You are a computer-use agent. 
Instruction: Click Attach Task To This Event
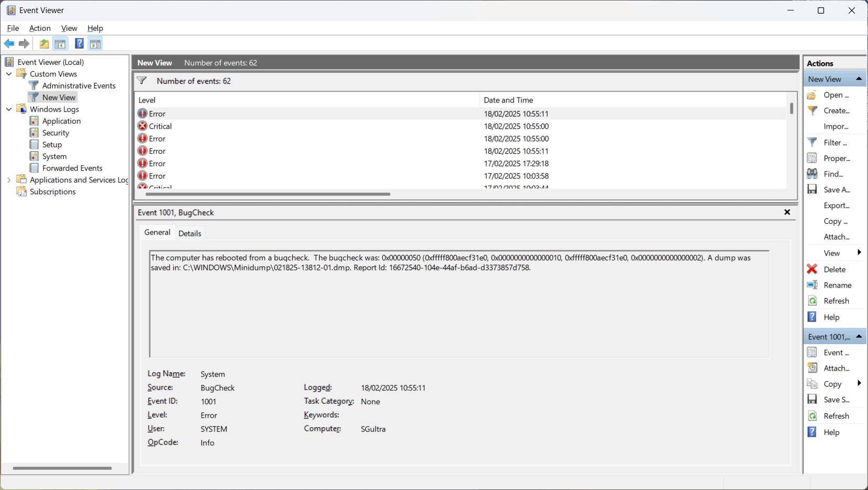pos(836,368)
